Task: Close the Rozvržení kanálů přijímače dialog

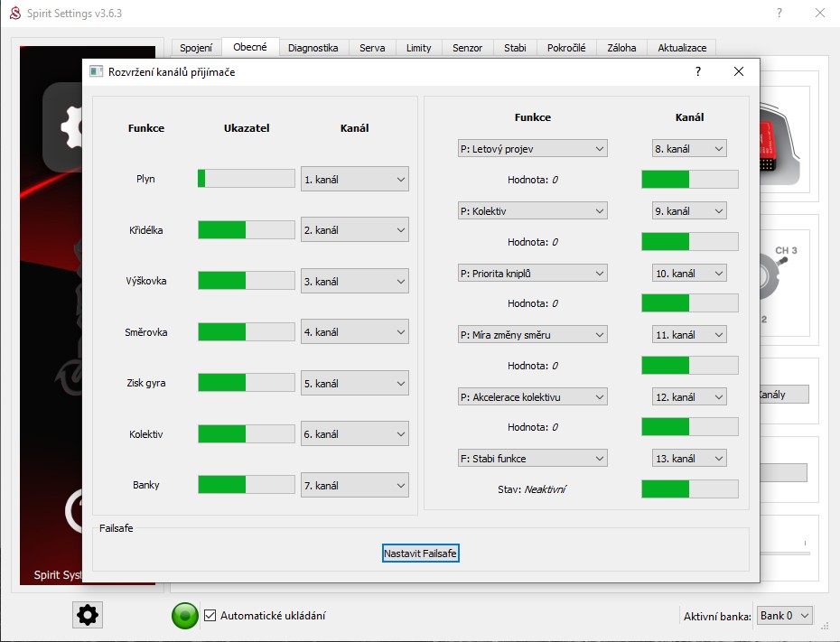Action: point(738,71)
